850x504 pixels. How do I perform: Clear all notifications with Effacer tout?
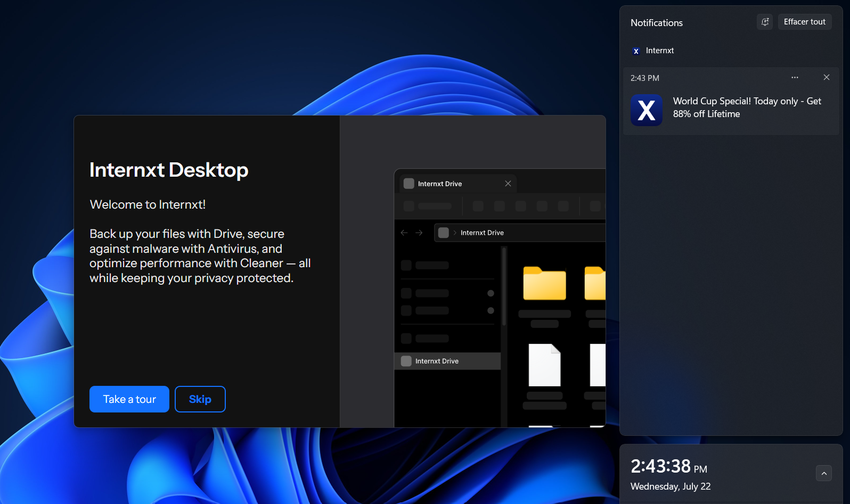pos(805,22)
